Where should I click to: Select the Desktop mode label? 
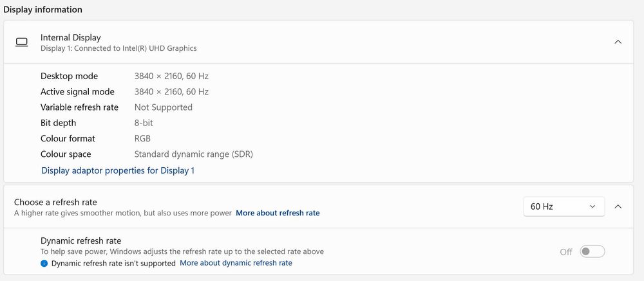69,76
